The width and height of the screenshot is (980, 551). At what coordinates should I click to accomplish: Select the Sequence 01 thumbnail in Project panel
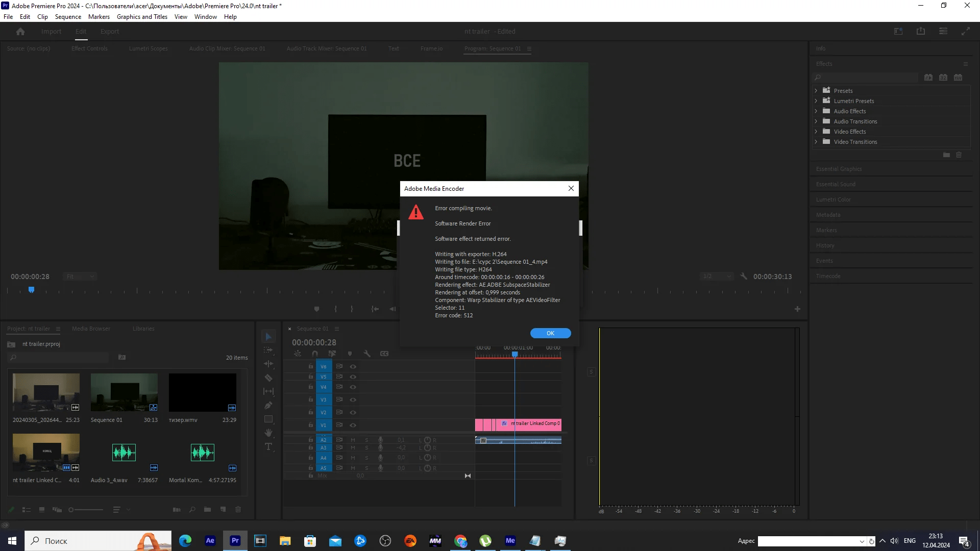[x=124, y=392]
